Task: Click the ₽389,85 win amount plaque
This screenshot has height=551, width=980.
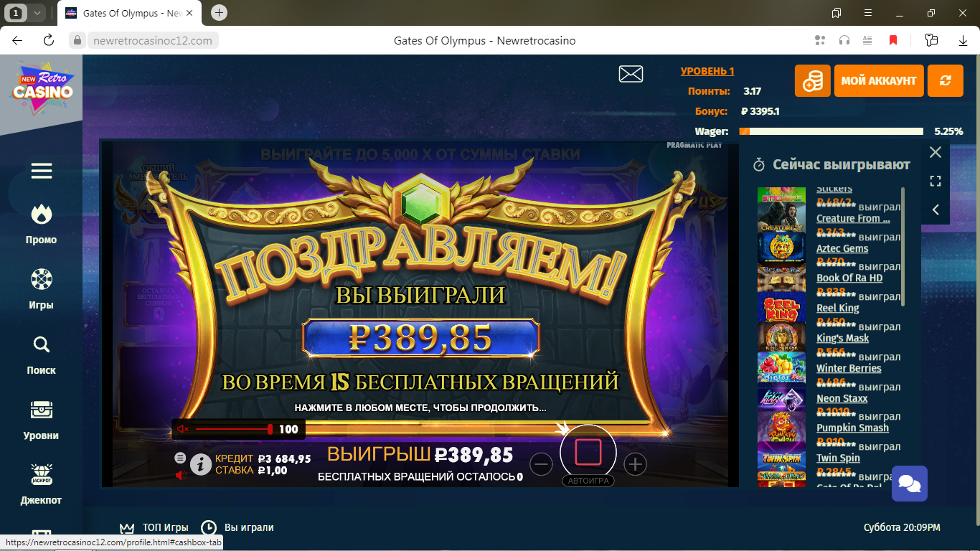Action: click(420, 337)
